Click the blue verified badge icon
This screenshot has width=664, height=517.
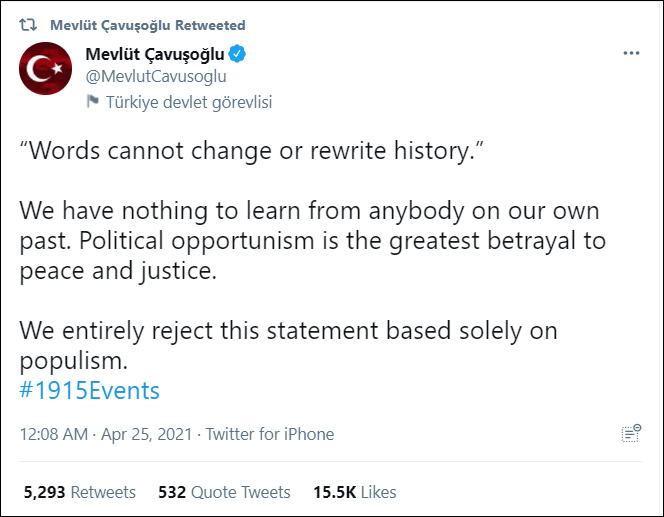pos(238,54)
